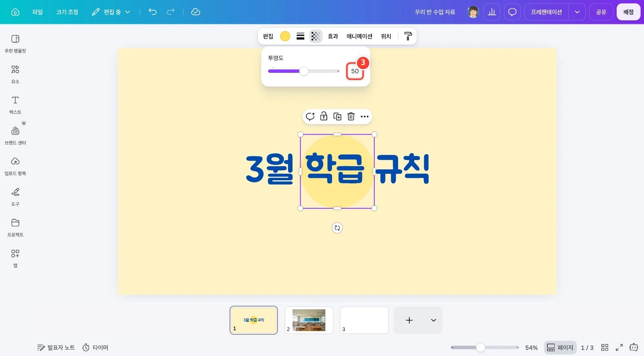Viewport: 644px width, 356px height.
Task: Open the 위치 position panel
Action: pos(386,36)
